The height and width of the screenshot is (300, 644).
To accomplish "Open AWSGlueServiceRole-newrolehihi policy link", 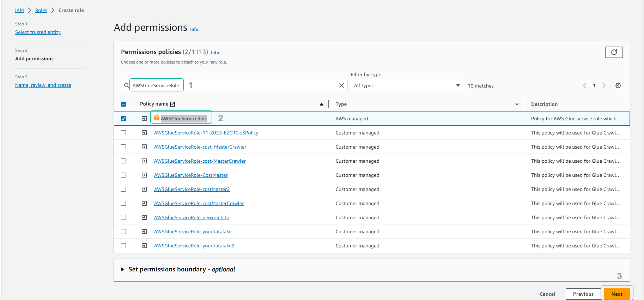I will click(191, 217).
